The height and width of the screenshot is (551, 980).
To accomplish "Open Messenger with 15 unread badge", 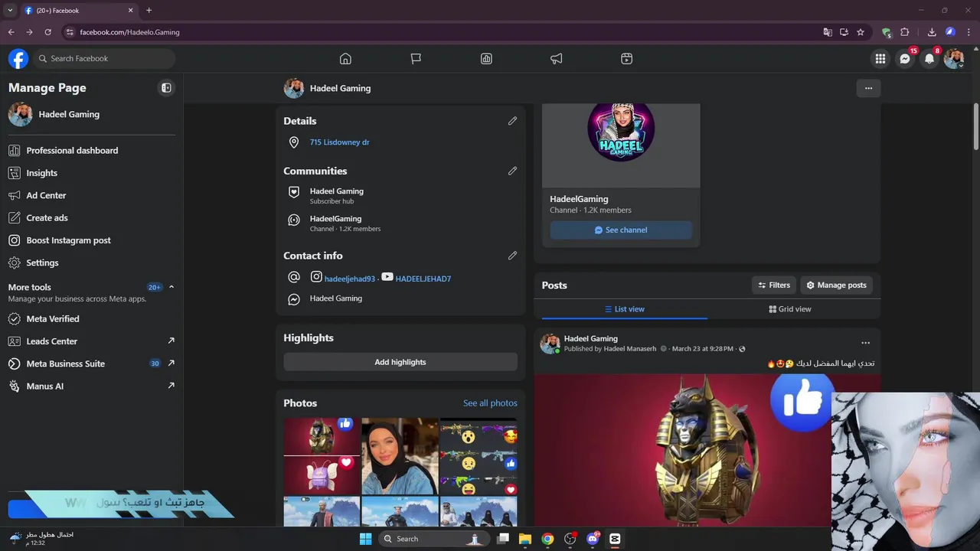I will [905, 59].
